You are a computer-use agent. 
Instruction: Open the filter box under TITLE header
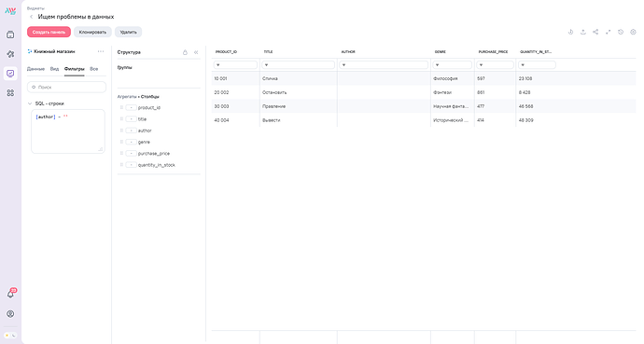(x=298, y=64)
